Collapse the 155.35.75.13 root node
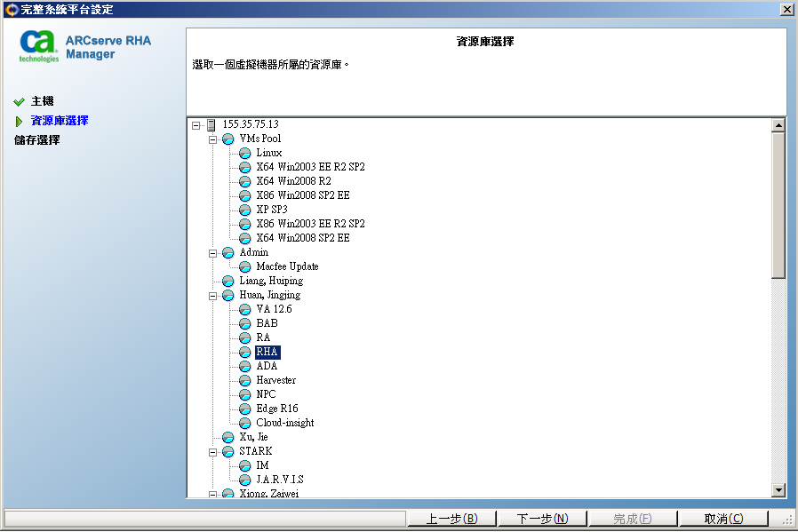798x532 pixels. coord(196,125)
